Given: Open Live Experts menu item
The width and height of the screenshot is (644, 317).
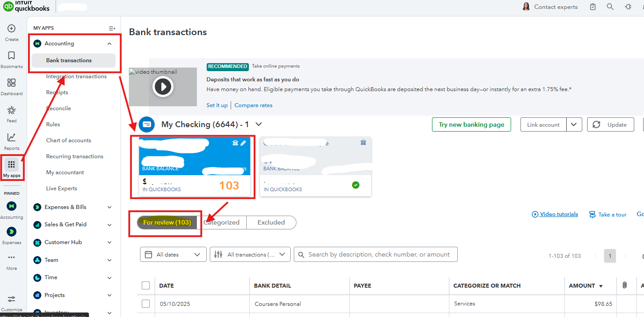Looking at the screenshot, I should pyautogui.click(x=62, y=189).
